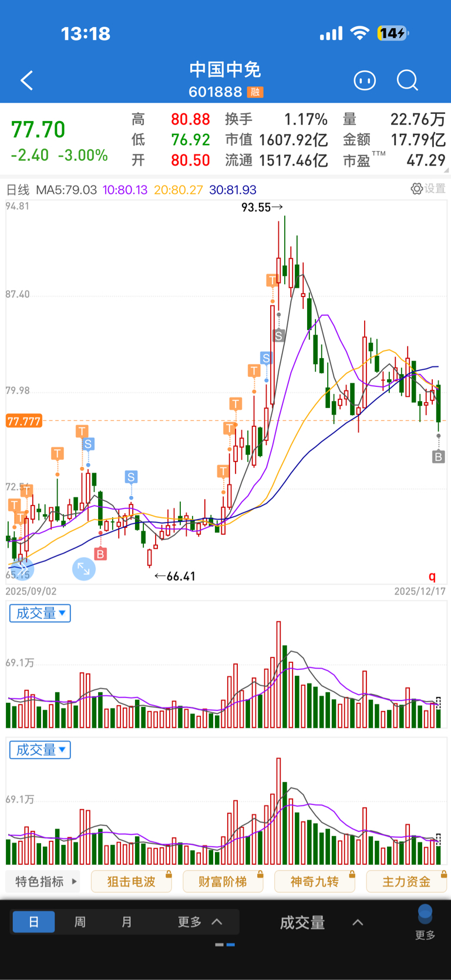The width and height of the screenshot is (451, 980).
Task: Tap the gray B marker at latest candle
Action: 438,457
